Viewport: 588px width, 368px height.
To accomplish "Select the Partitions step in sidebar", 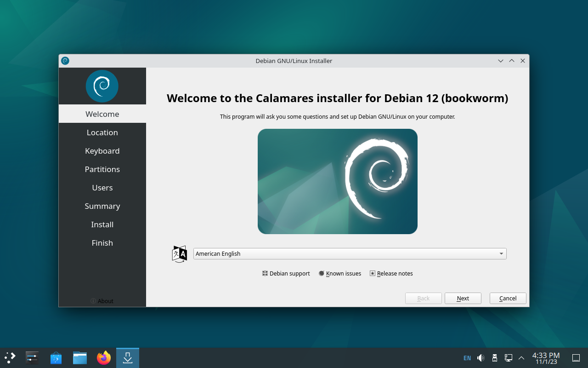I will 102,169.
